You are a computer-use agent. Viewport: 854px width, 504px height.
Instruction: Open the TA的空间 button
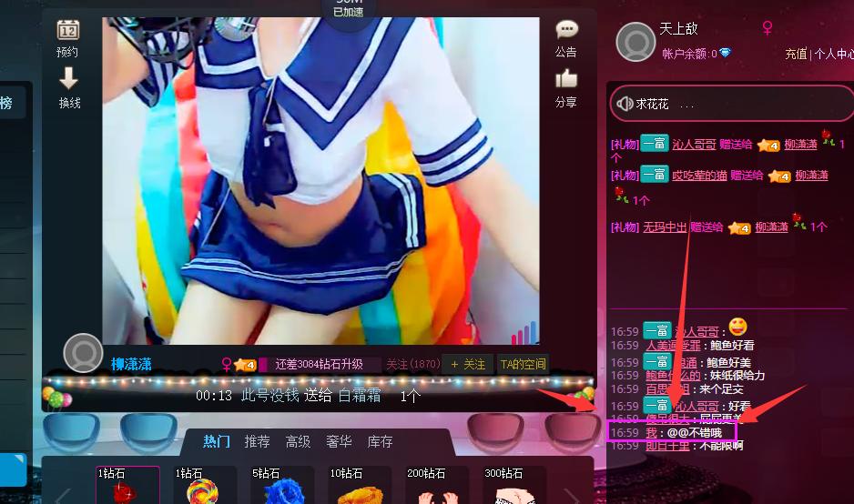523,364
